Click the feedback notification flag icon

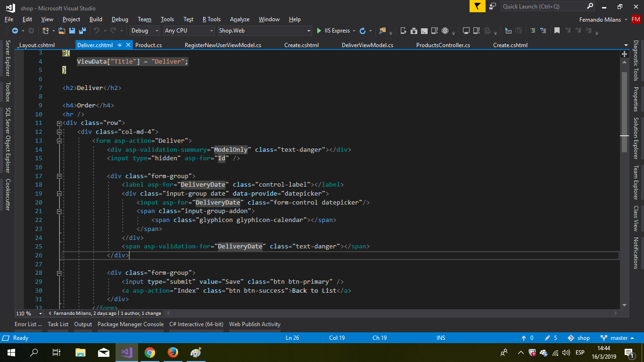point(477,6)
